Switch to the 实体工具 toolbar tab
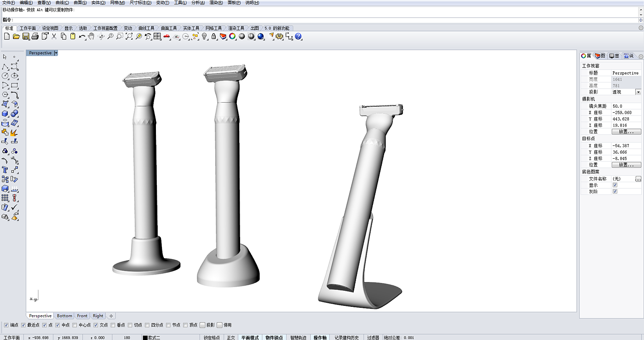 (191, 28)
